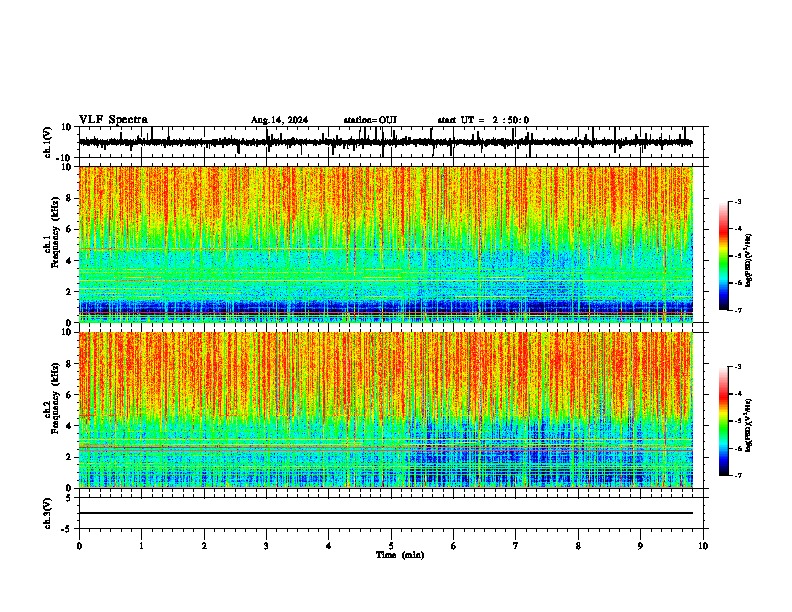Click the time axis tick label '3'

coord(266,546)
